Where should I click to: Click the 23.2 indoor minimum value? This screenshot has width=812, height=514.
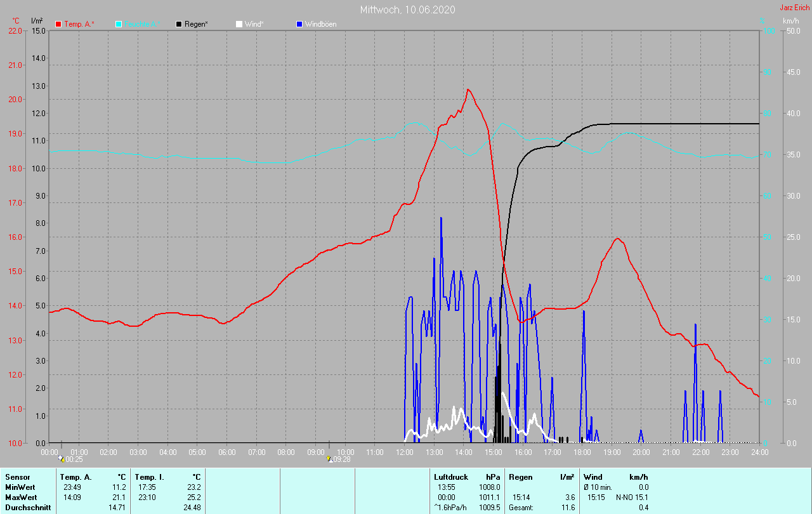[194, 487]
